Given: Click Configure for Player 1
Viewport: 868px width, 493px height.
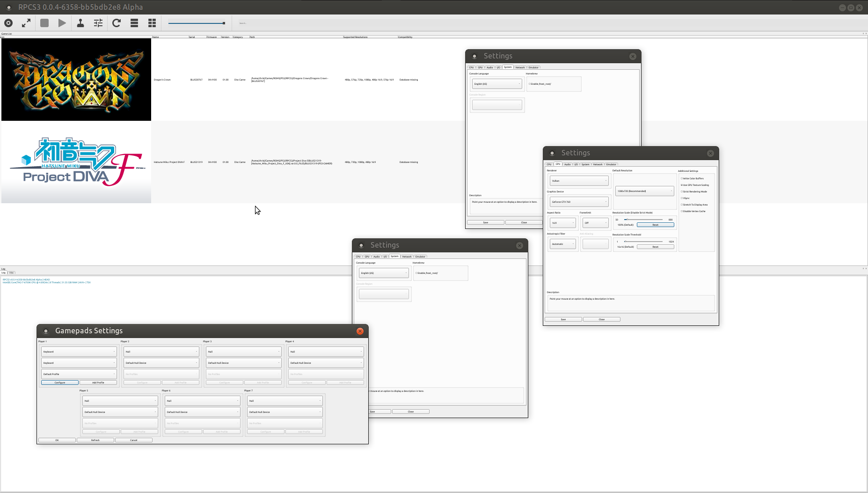Looking at the screenshot, I should coord(59,383).
